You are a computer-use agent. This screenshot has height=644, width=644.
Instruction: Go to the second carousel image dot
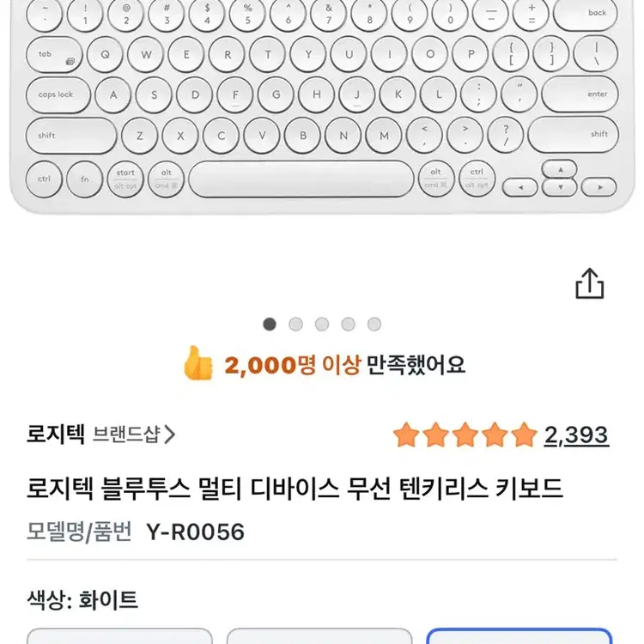[x=296, y=324]
